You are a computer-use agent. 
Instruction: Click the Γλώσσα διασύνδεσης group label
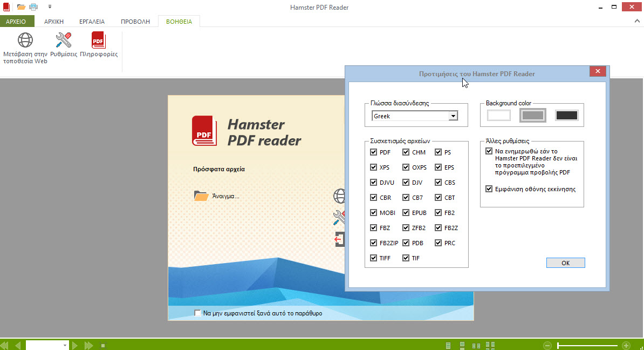[400, 103]
